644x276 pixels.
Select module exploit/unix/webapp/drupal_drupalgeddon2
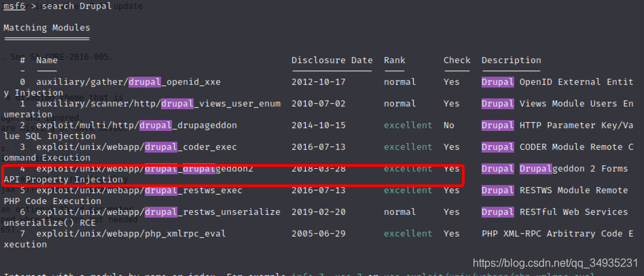pos(145,169)
